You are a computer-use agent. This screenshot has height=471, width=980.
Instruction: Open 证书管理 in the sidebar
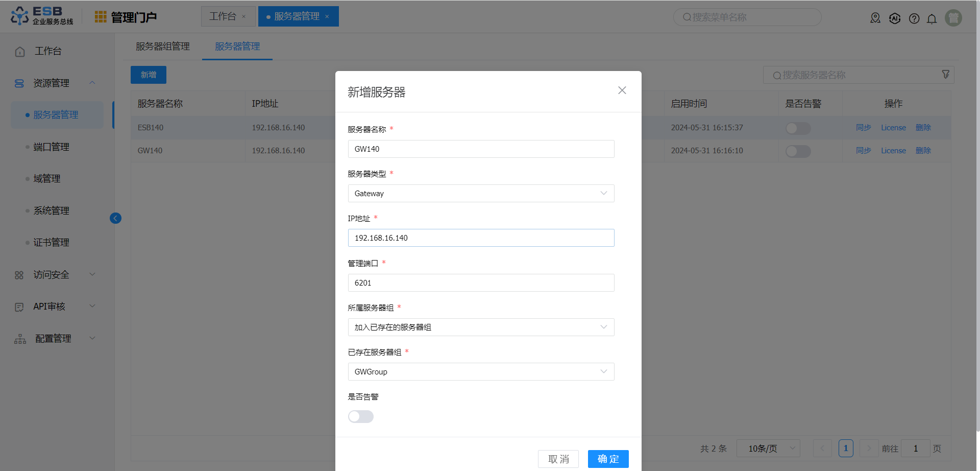tap(52, 243)
